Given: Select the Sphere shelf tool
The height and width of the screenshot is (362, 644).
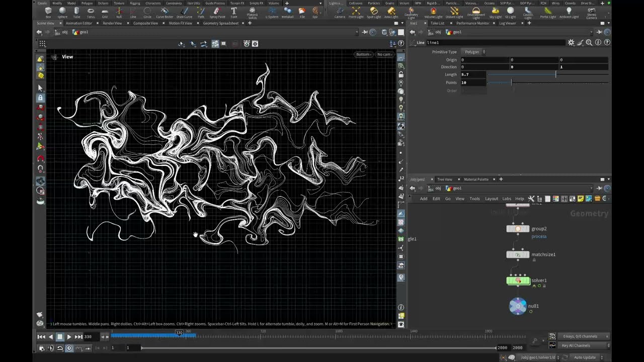Looking at the screenshot, I should coord(62,12).
